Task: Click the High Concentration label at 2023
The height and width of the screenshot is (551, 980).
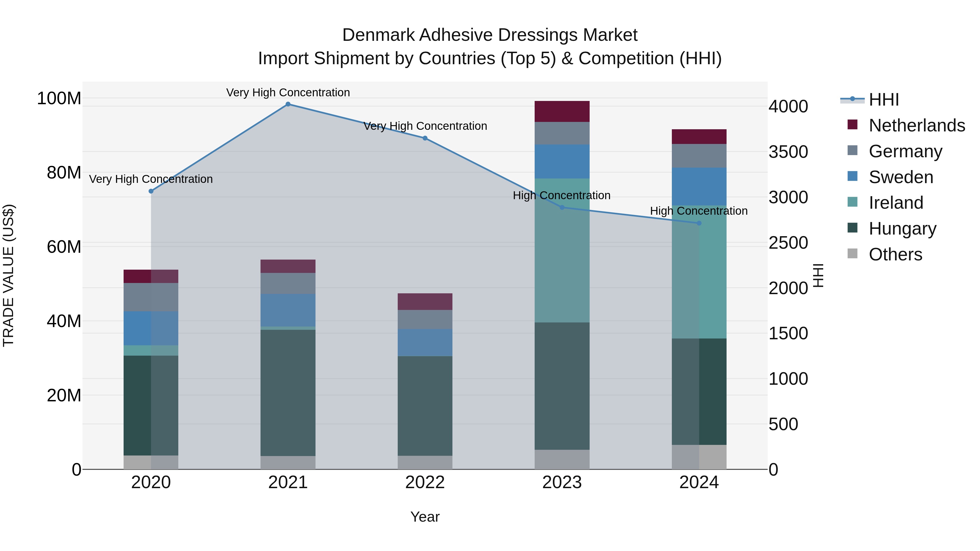Action: (x=562, y=195)
